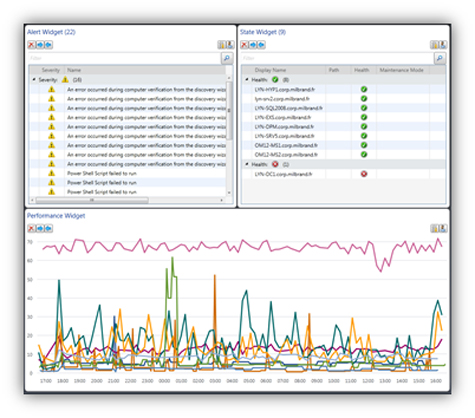Click the red X icon in State Widget toolbar
The image size is (475, 418).
[x=244, y=45]
